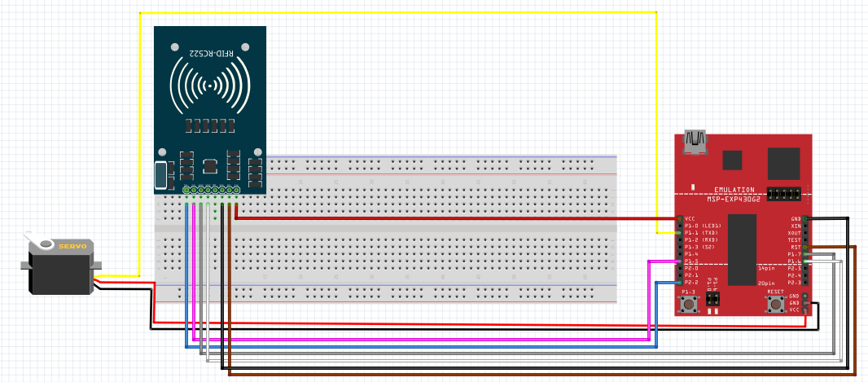Click the RFID antenna wave symbol

click(x=210, y=86)
